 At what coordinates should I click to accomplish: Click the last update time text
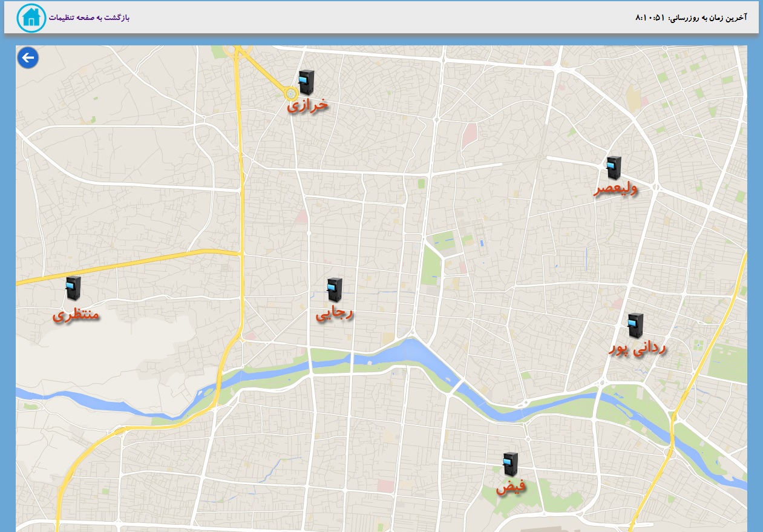pyautogui.click(x=690, y=18)
